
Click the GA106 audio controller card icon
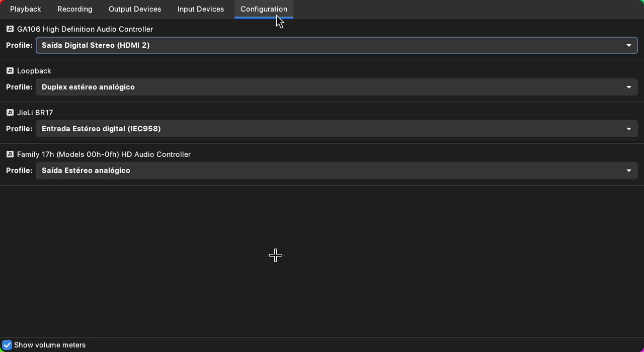(x=10, y=29)
